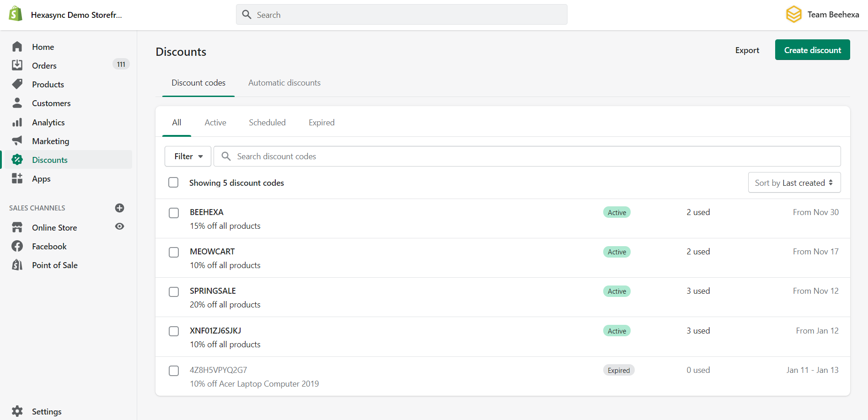View online store via eye icon
Screen dimensions: 868x420
coord(119,226)
